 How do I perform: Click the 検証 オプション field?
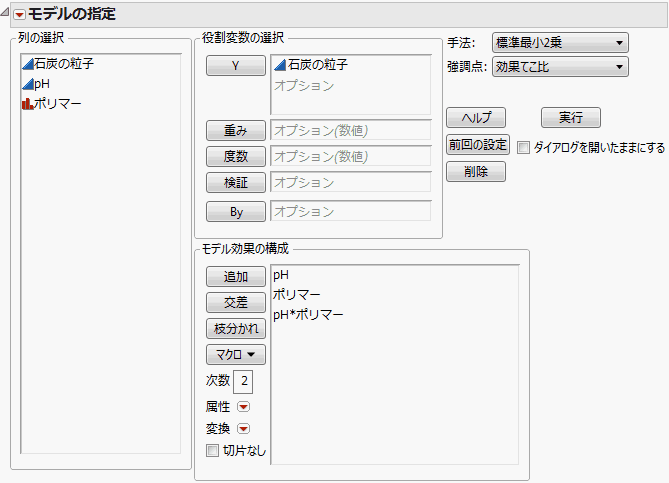pos(351,183)
